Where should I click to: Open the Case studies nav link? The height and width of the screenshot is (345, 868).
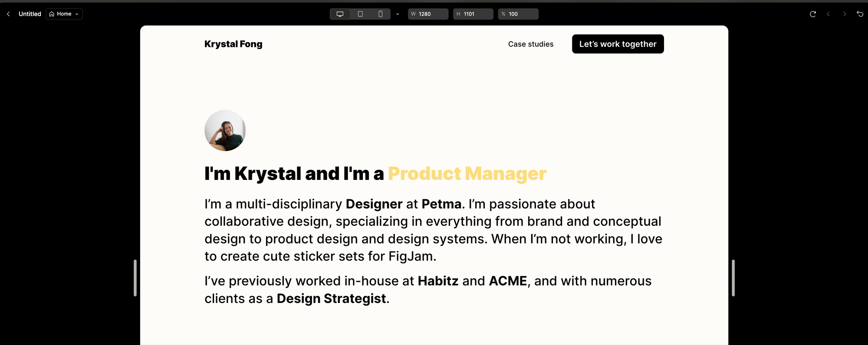(530, 44)
